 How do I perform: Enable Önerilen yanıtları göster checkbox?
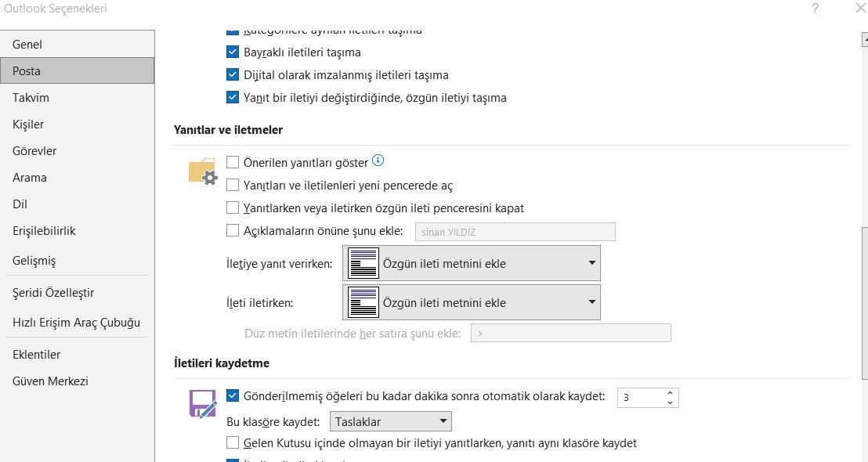coord(233,163)
